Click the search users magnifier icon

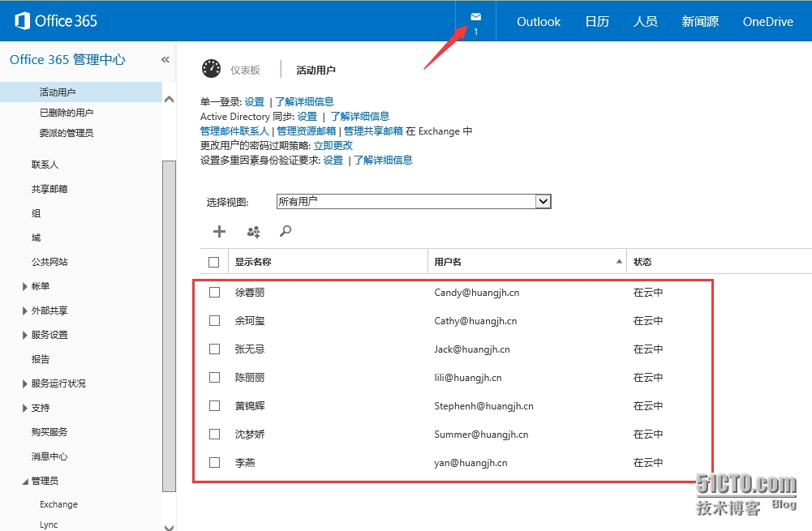tap(286, 232)
